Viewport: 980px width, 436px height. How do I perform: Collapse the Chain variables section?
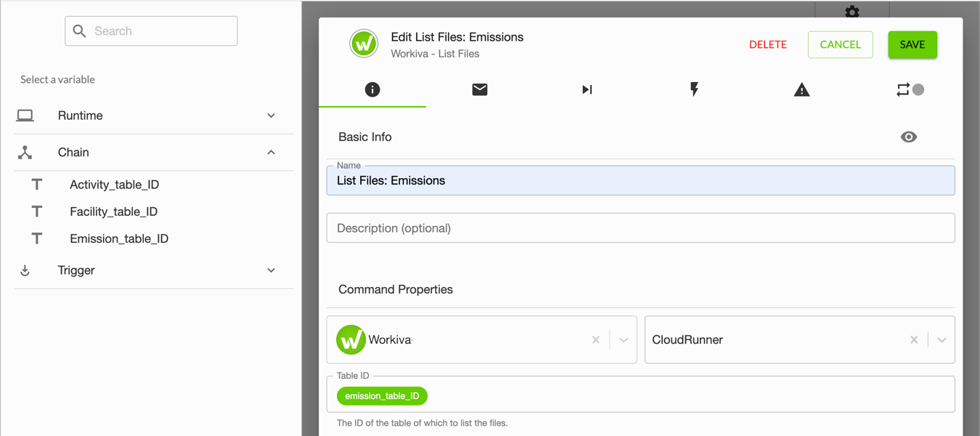point(271,153)
